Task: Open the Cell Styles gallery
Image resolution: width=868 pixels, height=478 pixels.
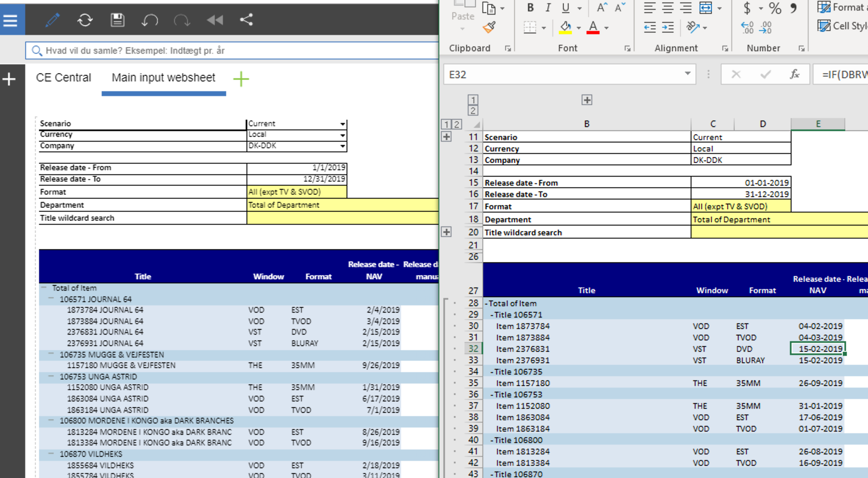Action: [825, 26]
